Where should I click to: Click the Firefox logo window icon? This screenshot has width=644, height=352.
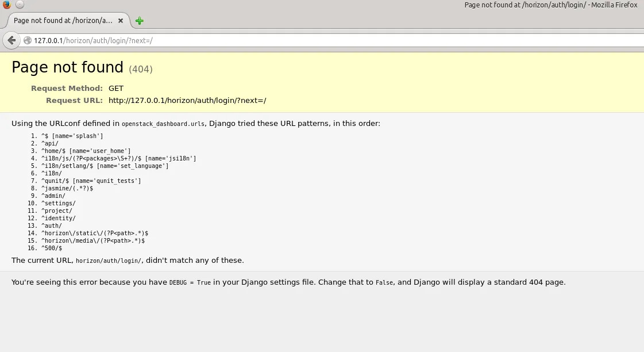(x=6, y=5)
